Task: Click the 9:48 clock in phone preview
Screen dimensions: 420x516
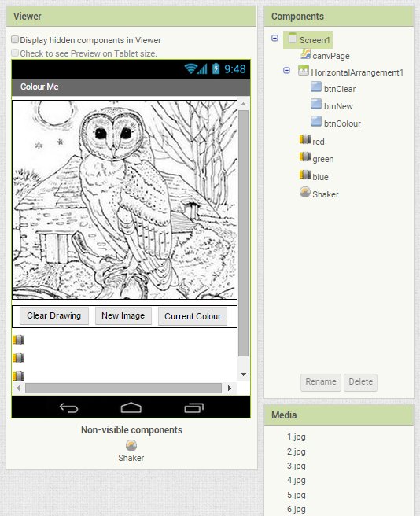Action: 235,69
